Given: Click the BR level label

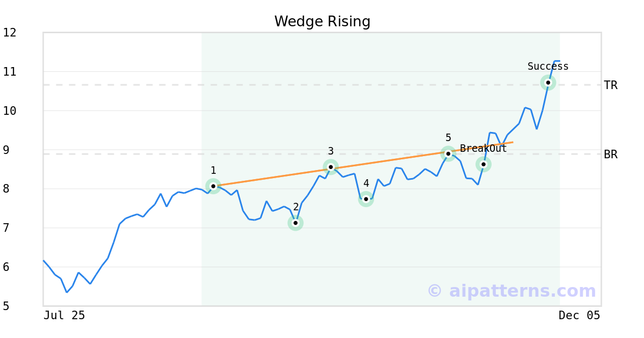Looking at the screenshot, I should (x=611, y=155).
